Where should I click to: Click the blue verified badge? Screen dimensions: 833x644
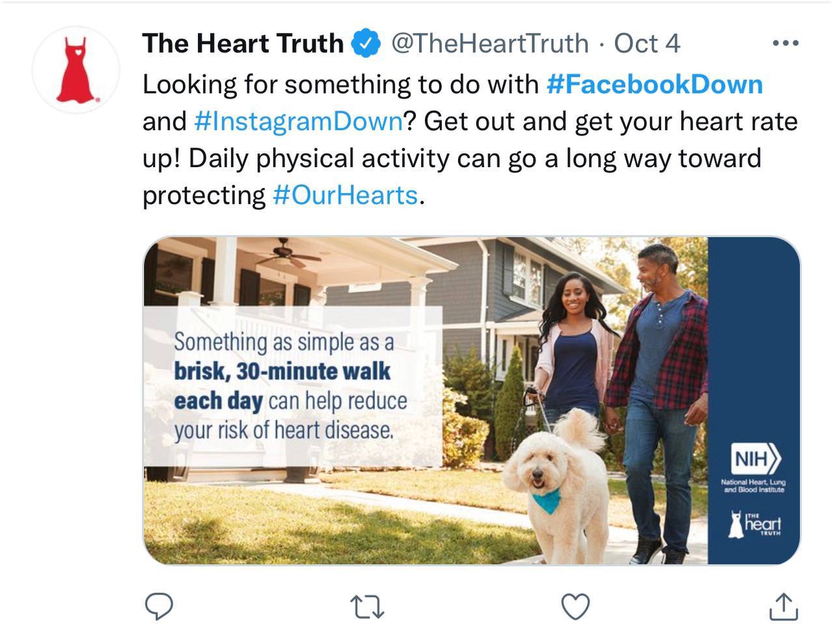coord(366,44)
